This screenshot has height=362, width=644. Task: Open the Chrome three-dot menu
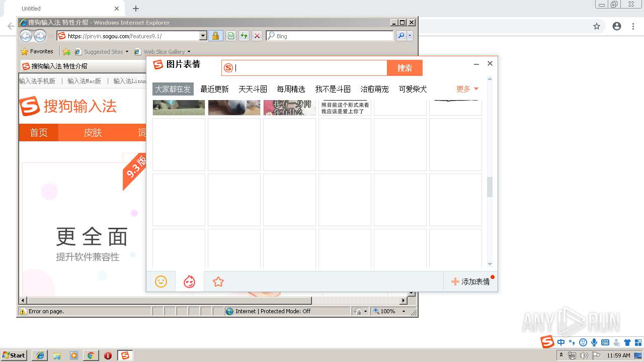tap(633, 26)
